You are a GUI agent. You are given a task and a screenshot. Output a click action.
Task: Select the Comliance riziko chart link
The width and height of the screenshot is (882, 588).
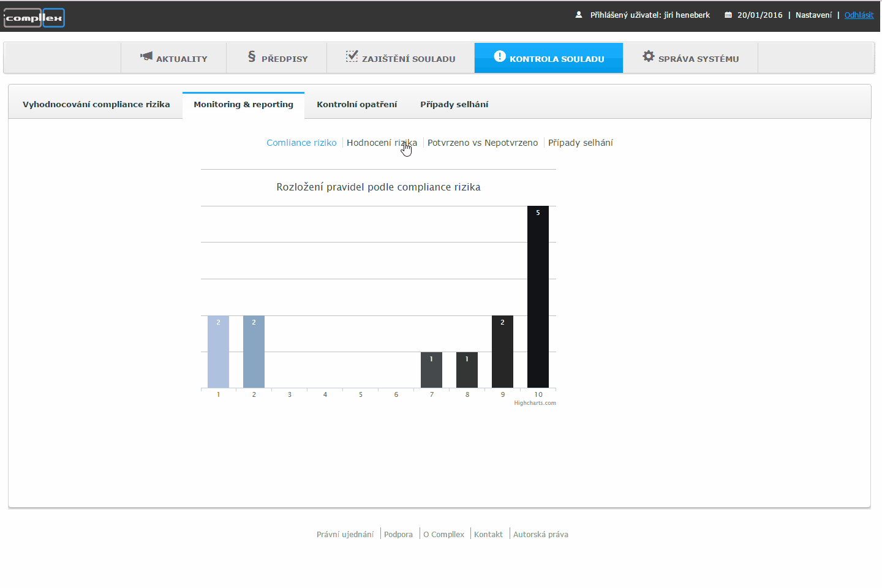tap(301, 143)
